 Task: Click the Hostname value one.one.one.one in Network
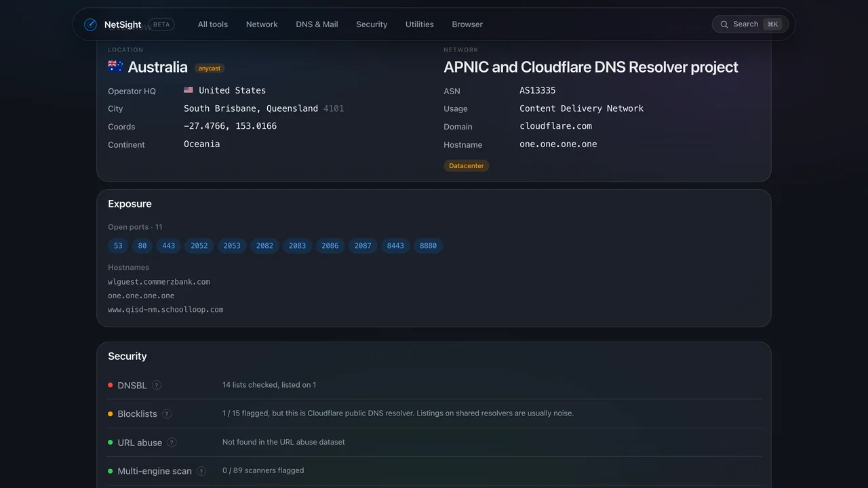click(558, 144)
